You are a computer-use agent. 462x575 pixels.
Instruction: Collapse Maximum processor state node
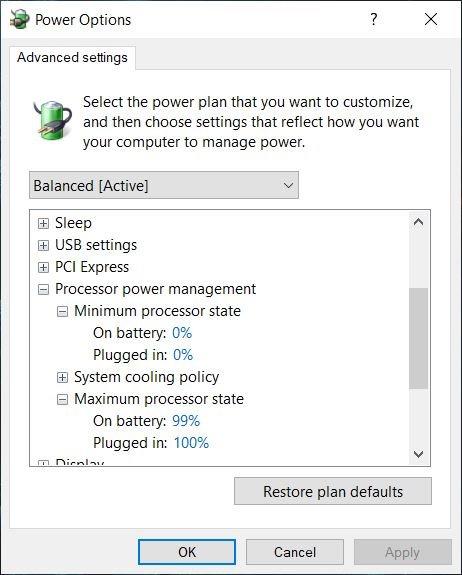pos(62,399)
